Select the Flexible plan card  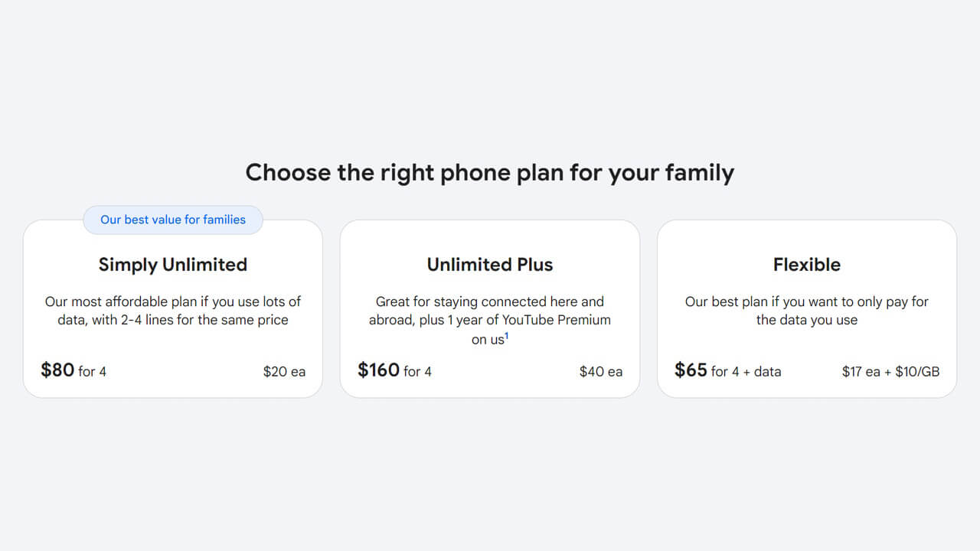pos(807,348)
